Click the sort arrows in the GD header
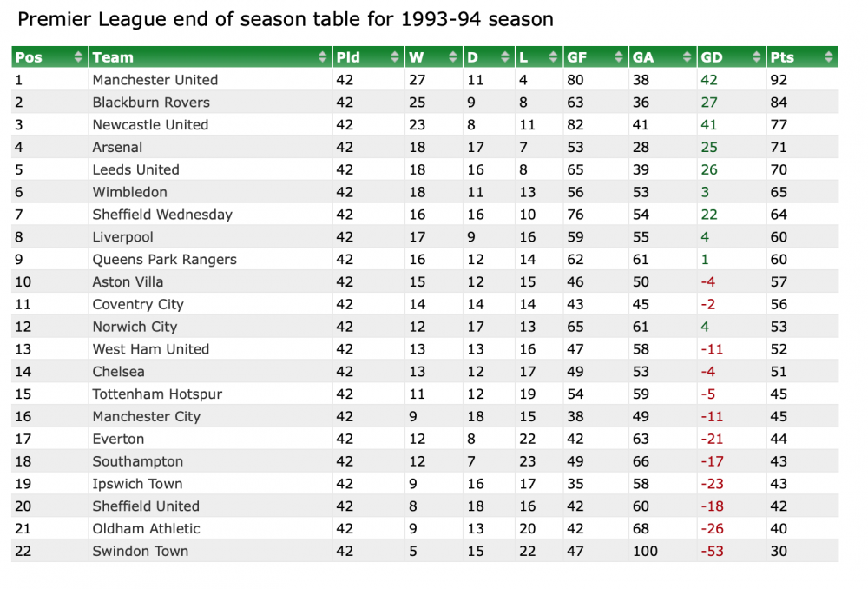868x589 pixels. coord(757,57)
